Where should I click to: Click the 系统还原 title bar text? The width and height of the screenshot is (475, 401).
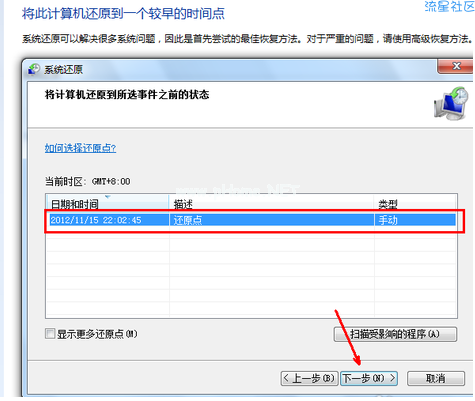pos(63,69)
